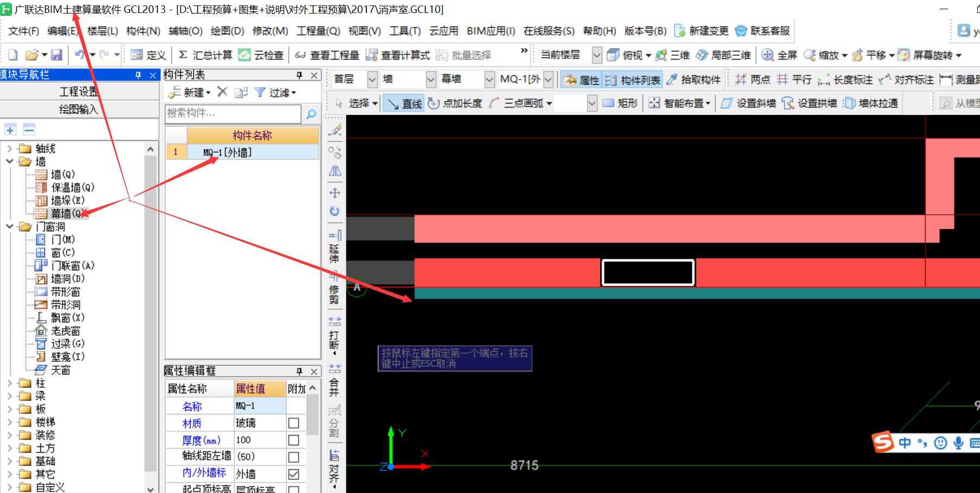Open the 工程量(Q) menu
The image size is (980, 493).
click(x=318, y=31)
